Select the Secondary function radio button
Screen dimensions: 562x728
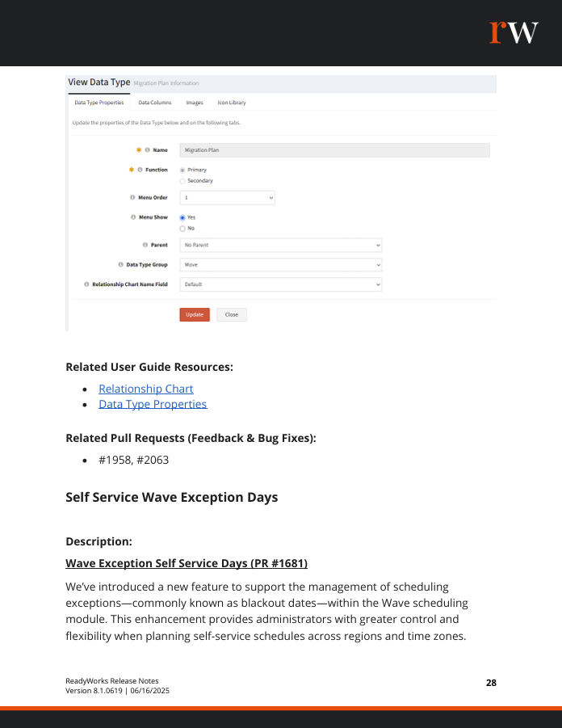click(x=182, y=181)
